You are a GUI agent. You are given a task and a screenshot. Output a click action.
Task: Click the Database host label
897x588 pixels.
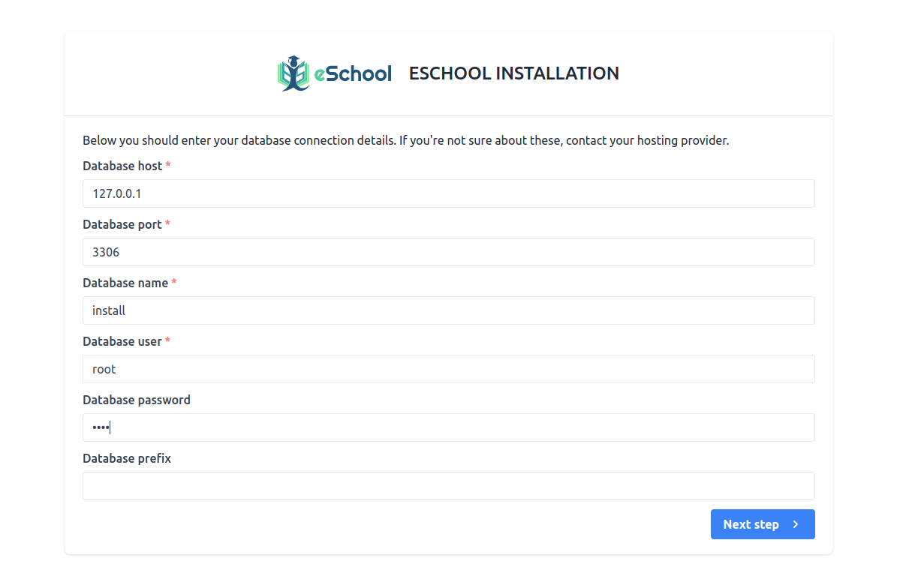pos(122,166)
